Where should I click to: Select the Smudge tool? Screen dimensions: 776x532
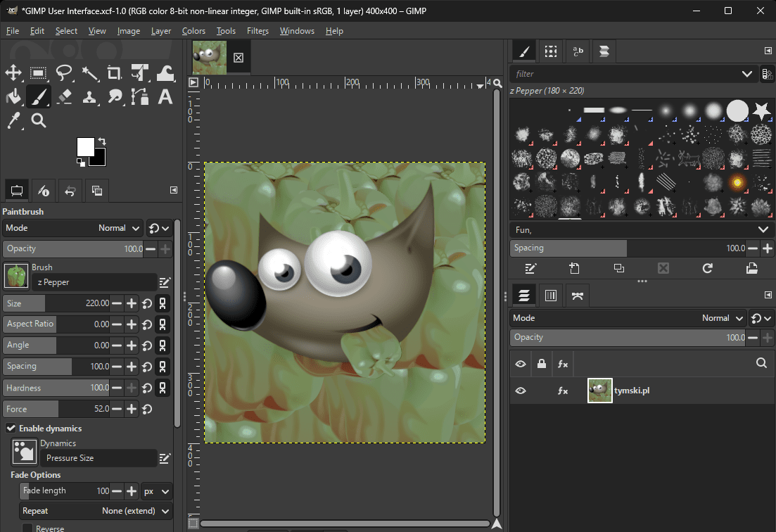[x=115, y=96]
